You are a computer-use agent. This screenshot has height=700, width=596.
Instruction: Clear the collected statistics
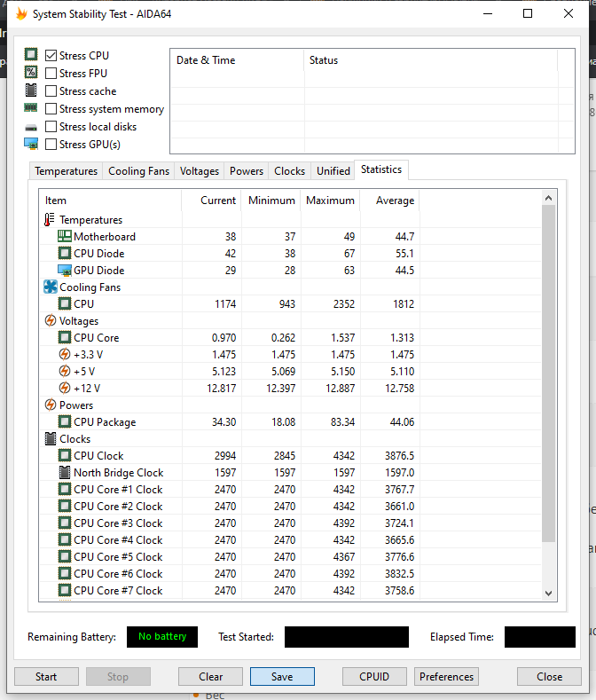[211, 676]
